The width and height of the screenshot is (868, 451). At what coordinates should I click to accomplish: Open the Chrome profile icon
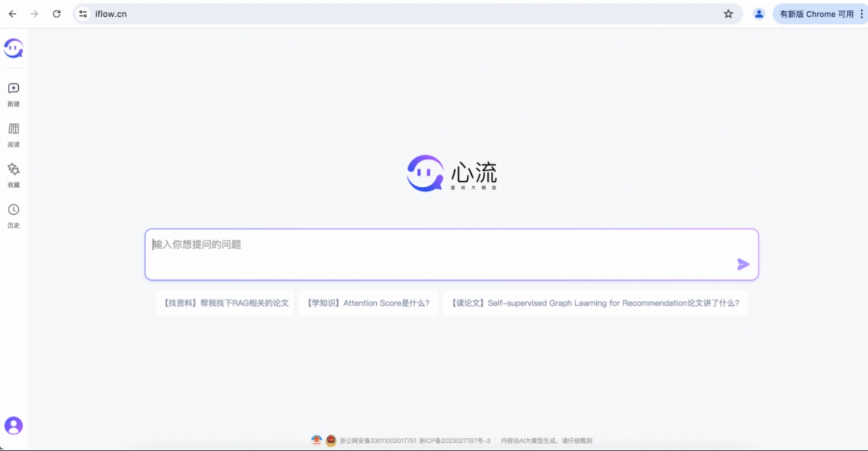click(x=759, y=14)
